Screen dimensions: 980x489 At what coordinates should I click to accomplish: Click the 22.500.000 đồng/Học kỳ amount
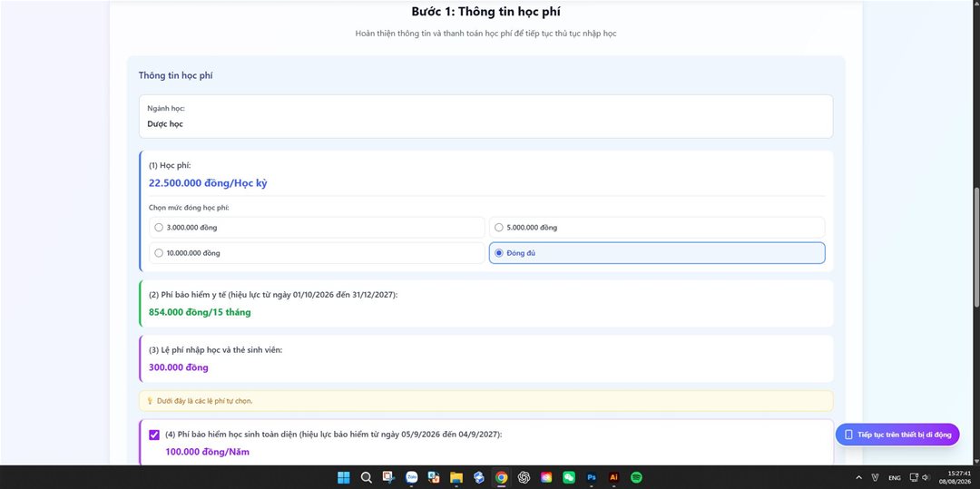click(208, 183)
